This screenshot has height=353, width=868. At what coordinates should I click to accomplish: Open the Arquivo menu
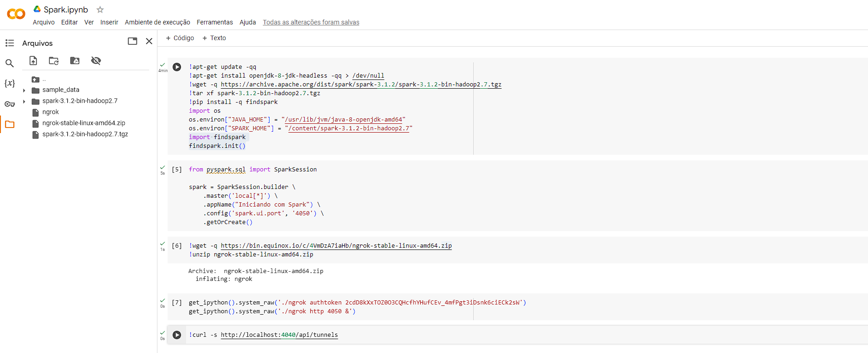(44, 22)
